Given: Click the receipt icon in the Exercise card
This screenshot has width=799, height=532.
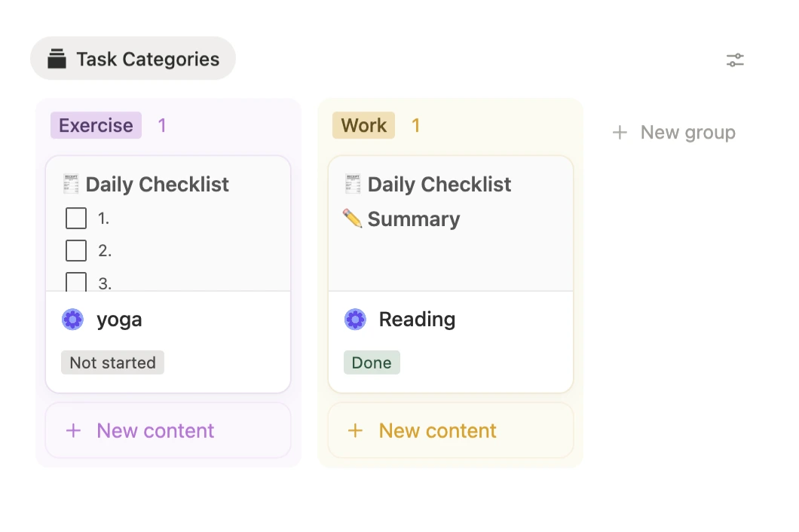Looking at the screenshot, I should pyautogui.click(x=71, y=184).
